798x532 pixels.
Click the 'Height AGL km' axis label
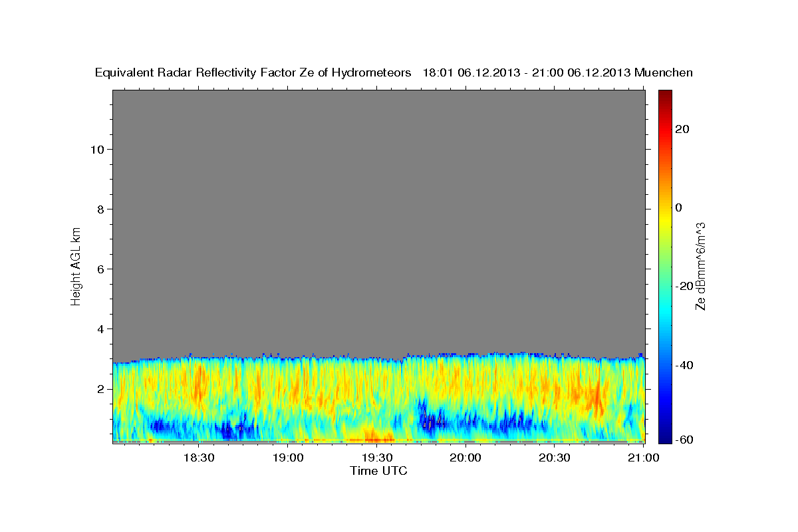point(76,265)
